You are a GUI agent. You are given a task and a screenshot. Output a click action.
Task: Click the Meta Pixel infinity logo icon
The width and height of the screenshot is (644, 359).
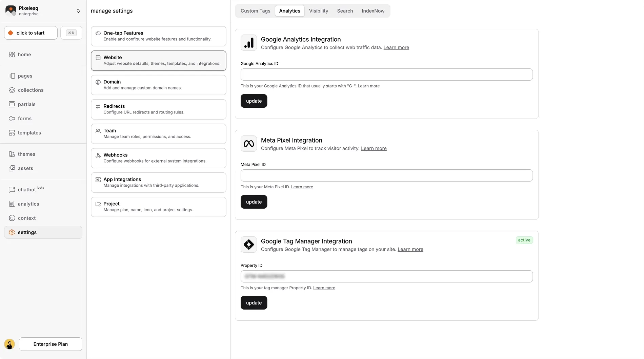pyautogui.click(x=249, y=144)
